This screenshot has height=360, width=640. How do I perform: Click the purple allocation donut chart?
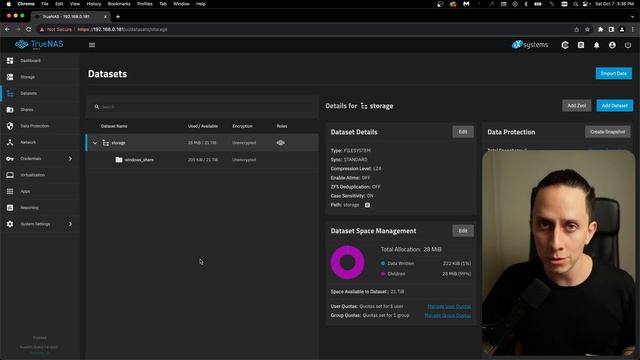pos(347,262)
